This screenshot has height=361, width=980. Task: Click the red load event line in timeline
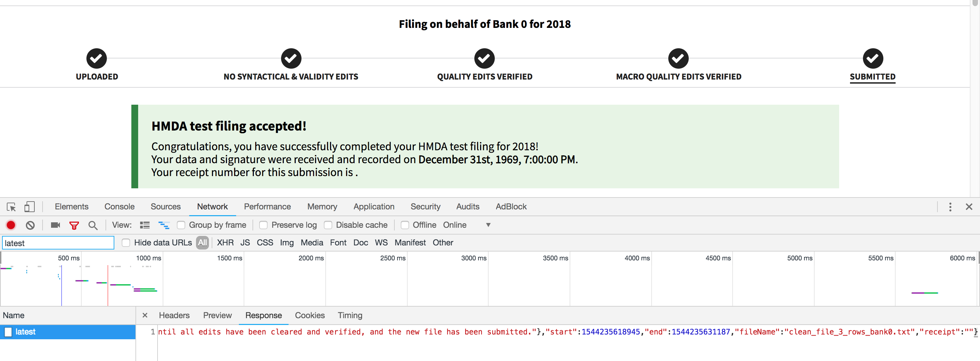click(x=108, y=286)
